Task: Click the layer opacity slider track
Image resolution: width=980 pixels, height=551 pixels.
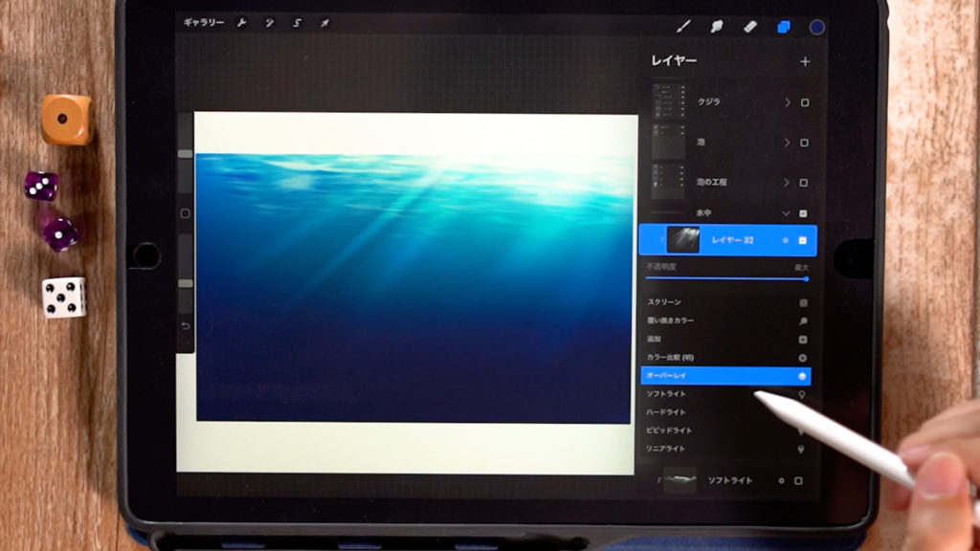Action: tap(727, 278)
